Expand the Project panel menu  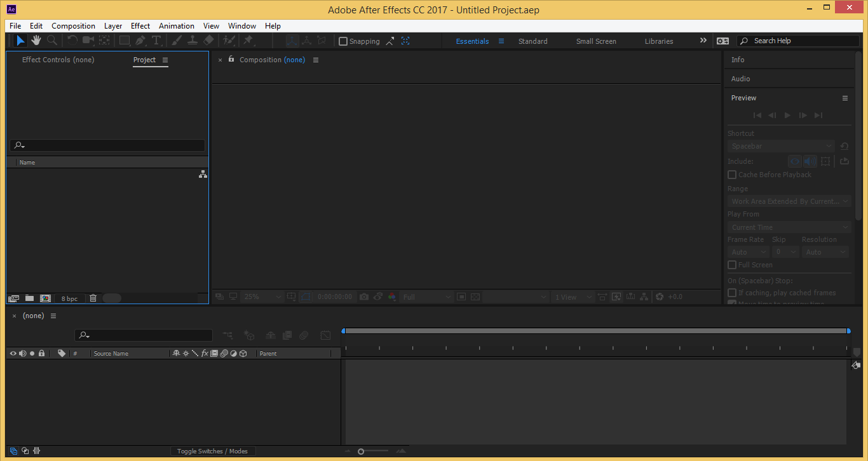(x=165, y=60)
